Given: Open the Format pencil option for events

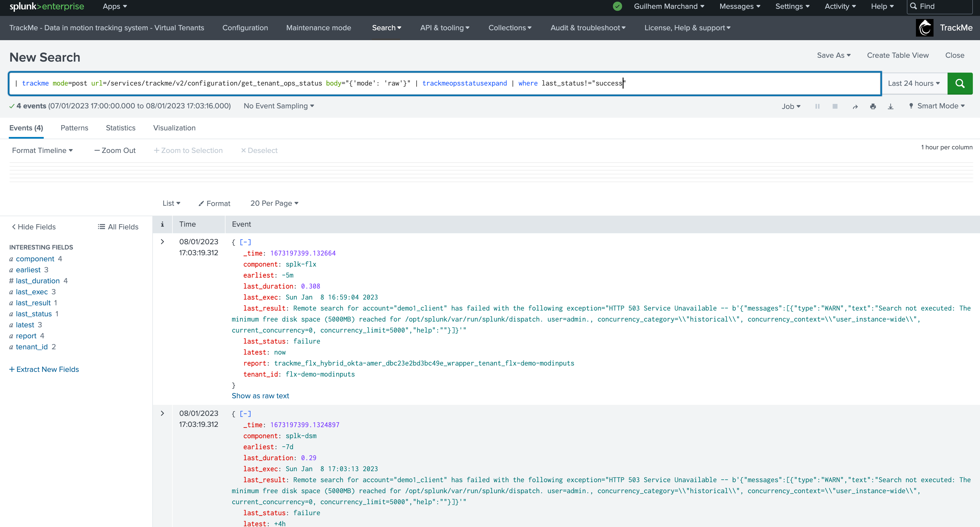Looking at the screenshot, I should [x=214, y=204].
